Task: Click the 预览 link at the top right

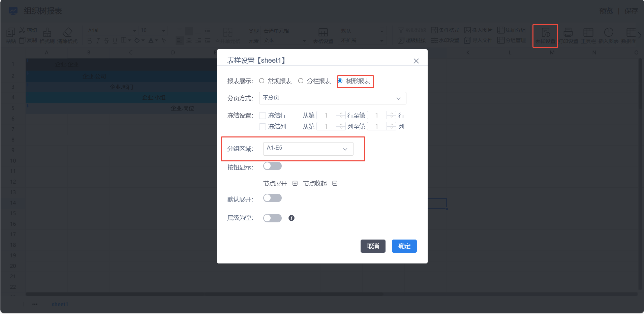Action: [606, 11]
